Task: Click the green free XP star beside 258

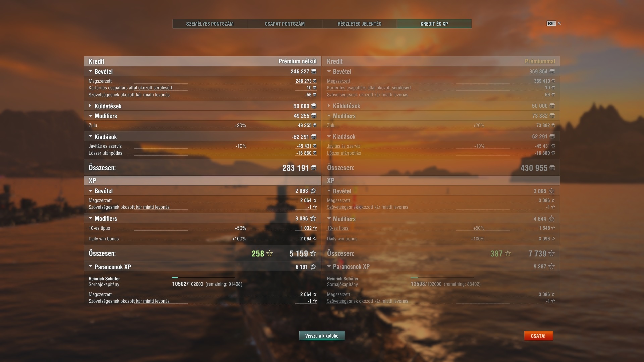Action: (x=269, y=253)
